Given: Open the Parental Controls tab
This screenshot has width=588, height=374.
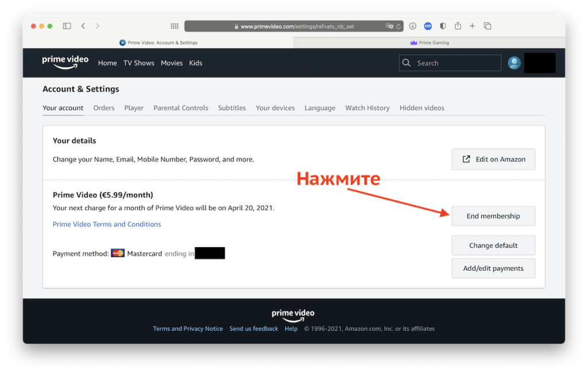Looking at the screenshot, I should point(180,108).
